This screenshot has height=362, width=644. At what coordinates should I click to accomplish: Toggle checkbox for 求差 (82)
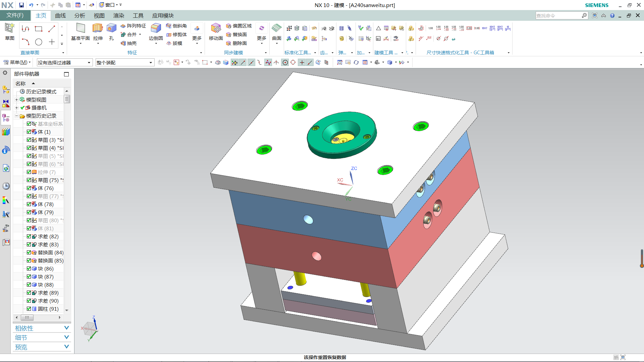pyautogui.click(x=29, y=236)
